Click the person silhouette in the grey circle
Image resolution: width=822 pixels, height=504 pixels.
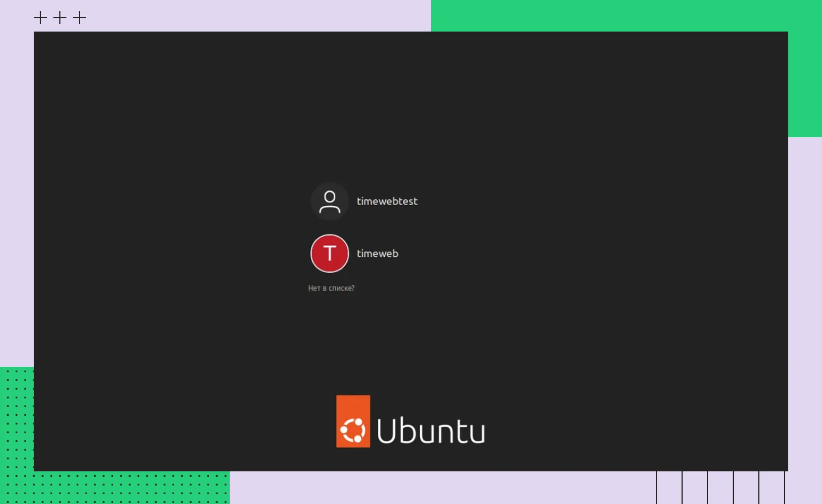point(329,202)
